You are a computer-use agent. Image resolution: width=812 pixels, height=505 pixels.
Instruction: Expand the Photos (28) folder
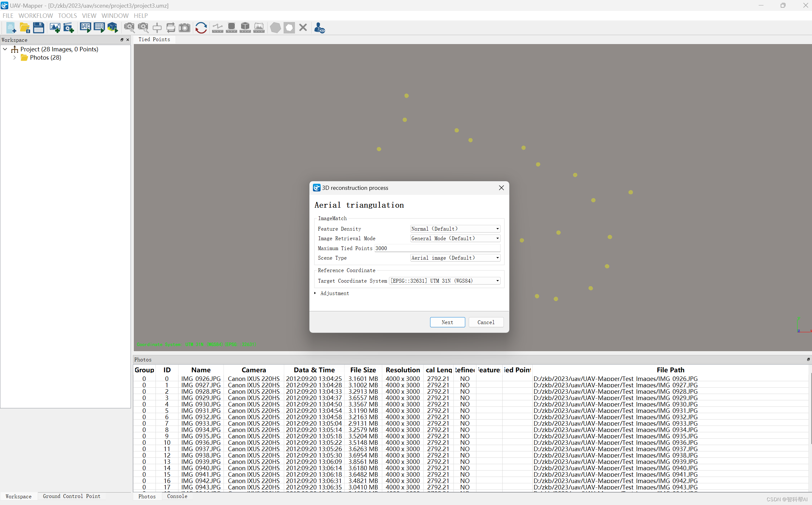click(x=14, y=57)
